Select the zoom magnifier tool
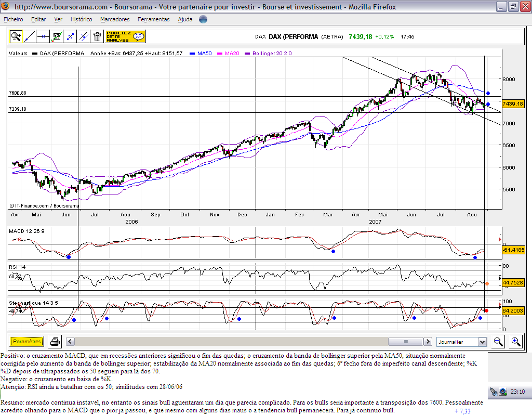This screenshot has height=416, width=532. pos(16,36)
